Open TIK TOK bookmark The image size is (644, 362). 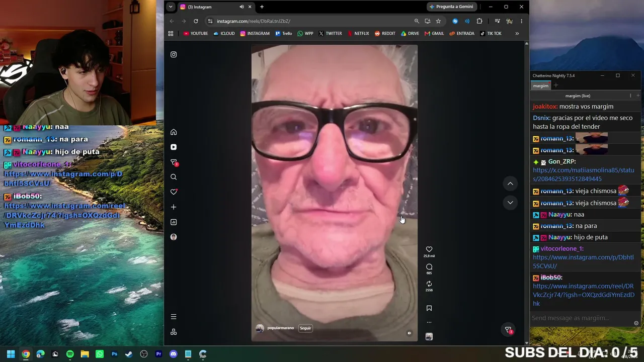[x=491, y=34]
